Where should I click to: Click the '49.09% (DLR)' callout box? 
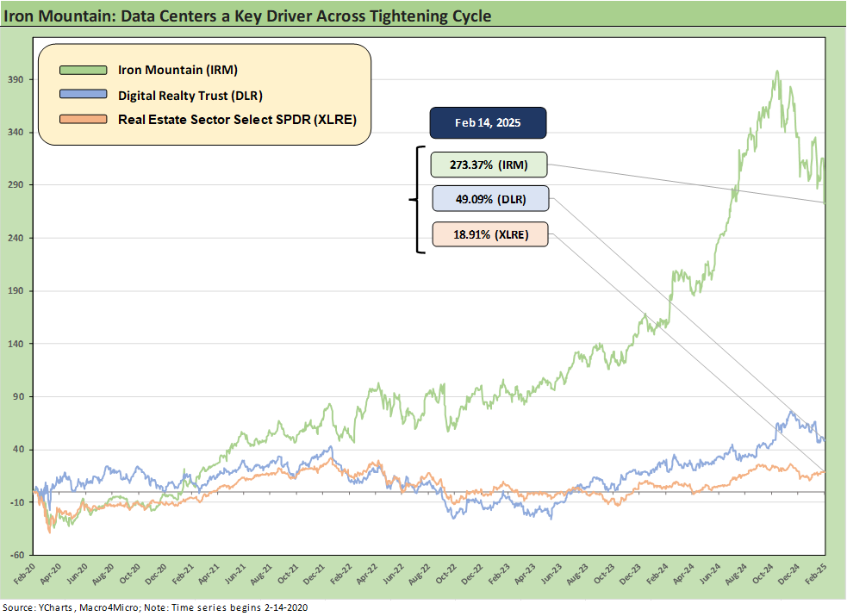490,199
